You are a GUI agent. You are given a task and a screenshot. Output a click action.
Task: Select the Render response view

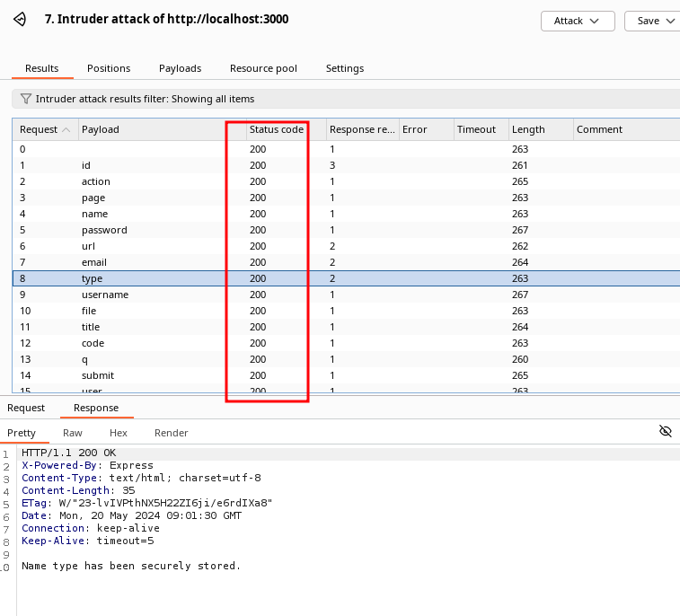pyautogui.click(x=172, y=433)
